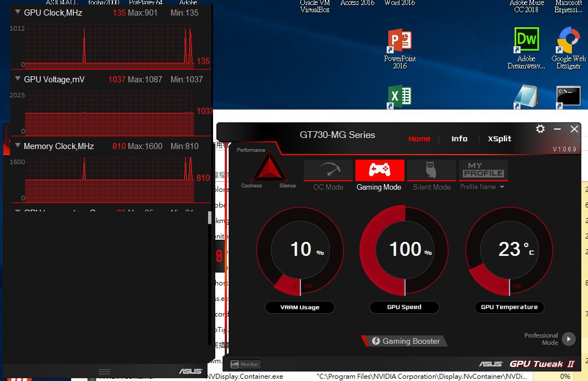
Task: Switch to the Info tab
Action: (459, 139)
